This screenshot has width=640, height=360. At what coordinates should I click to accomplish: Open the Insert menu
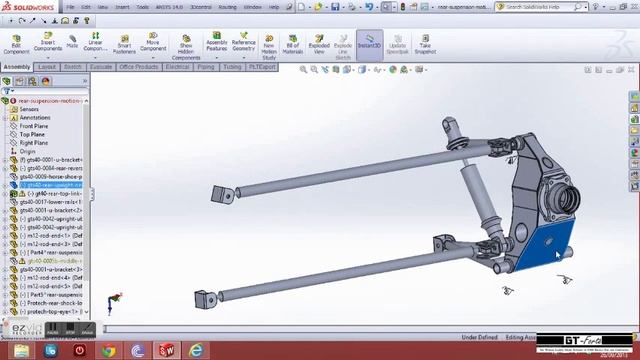point(122,7)
